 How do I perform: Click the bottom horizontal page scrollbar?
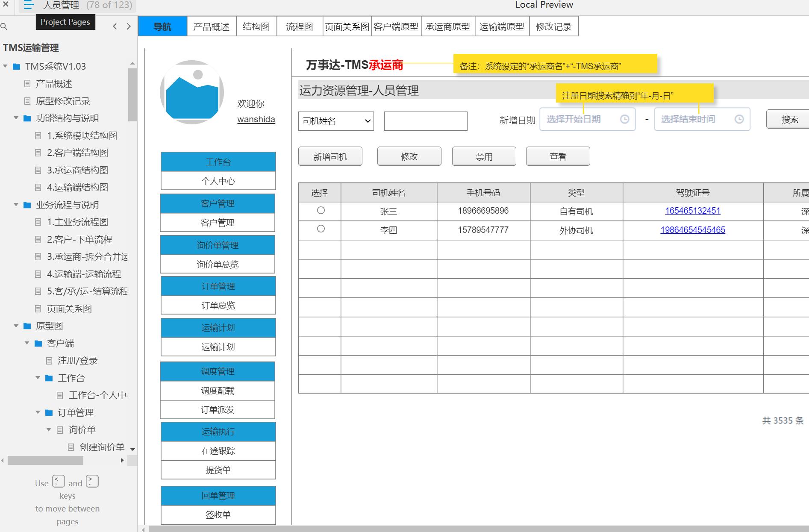(479, 529)
